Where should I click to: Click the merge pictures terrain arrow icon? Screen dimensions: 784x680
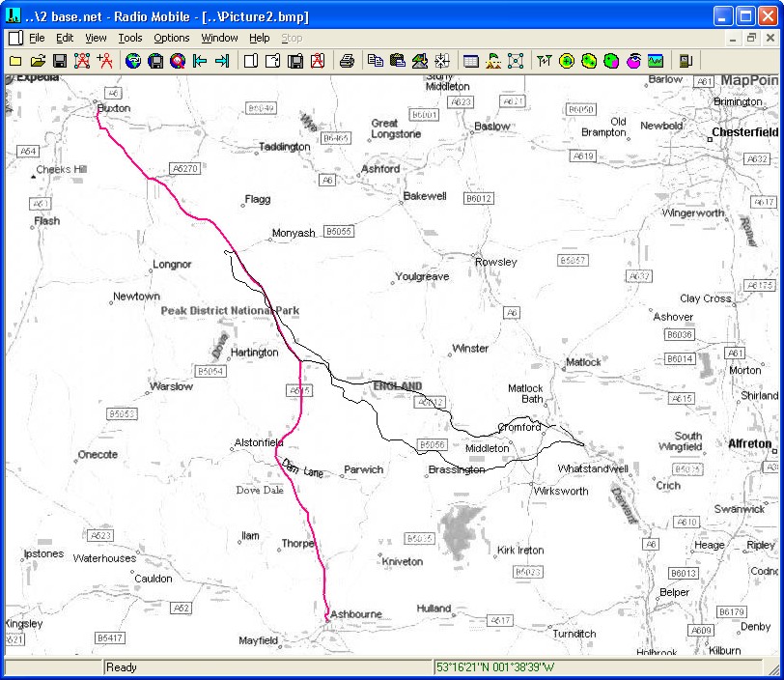420,61
